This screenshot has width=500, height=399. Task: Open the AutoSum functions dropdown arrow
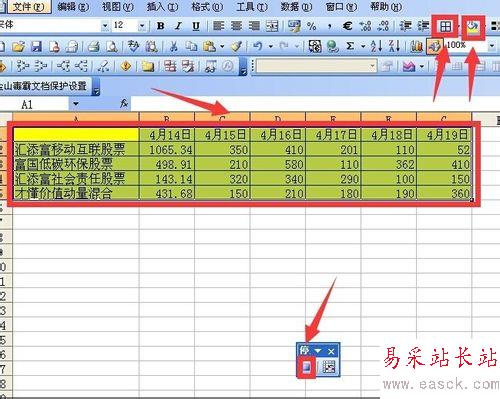pos(363,46)
